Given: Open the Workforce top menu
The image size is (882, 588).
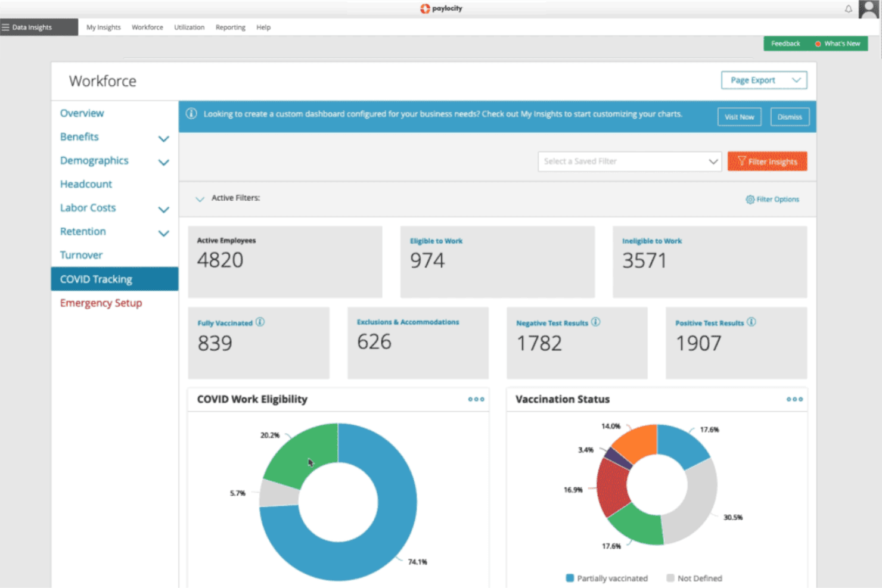Looking at the screenshot, I should pyautogui.click(x=147, y=27).
